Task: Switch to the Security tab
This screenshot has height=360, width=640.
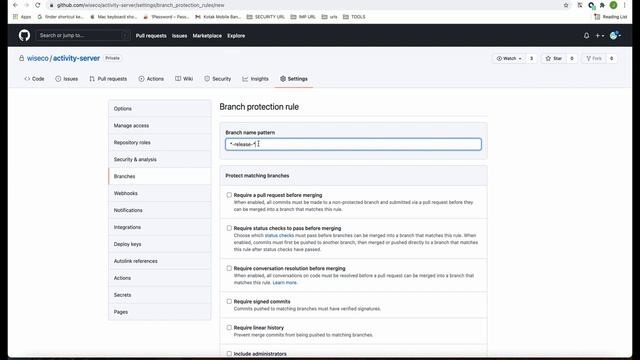Action: (218, 79)
